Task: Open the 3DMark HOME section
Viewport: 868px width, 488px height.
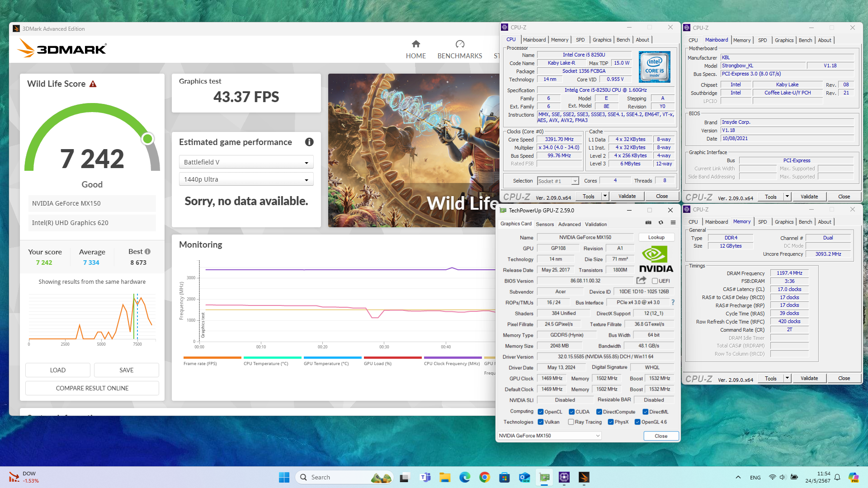Action: 415,50
